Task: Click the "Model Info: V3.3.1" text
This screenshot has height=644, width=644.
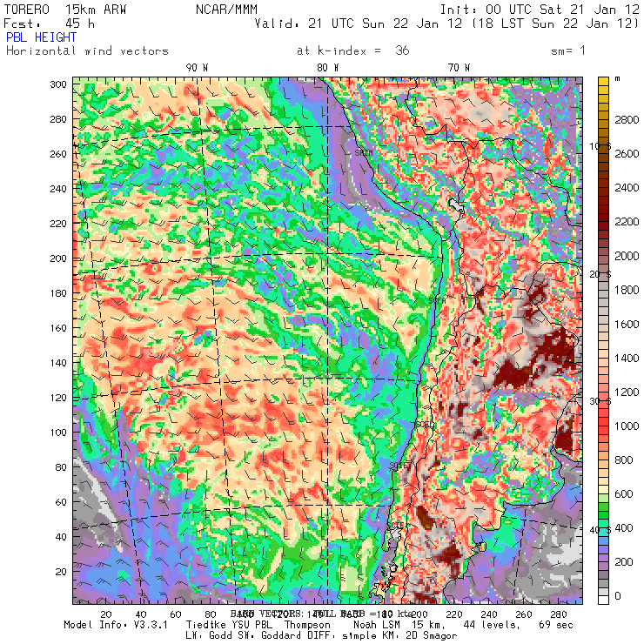Action: 116,625
